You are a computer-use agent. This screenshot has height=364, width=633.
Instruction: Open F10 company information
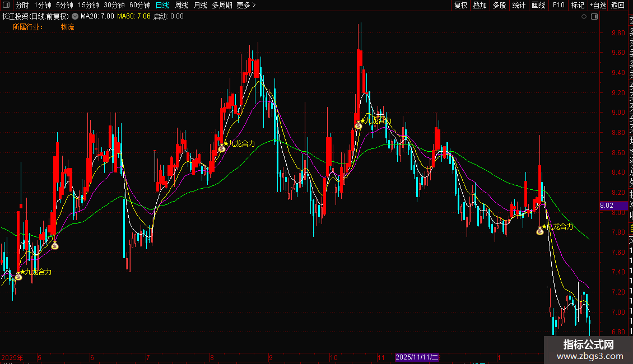(558, 5)
